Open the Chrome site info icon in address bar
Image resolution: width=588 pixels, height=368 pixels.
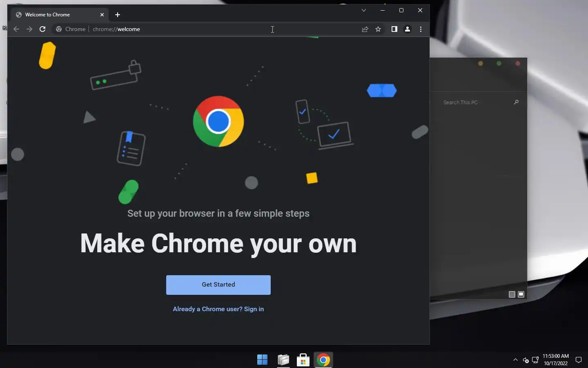[59, 29]
